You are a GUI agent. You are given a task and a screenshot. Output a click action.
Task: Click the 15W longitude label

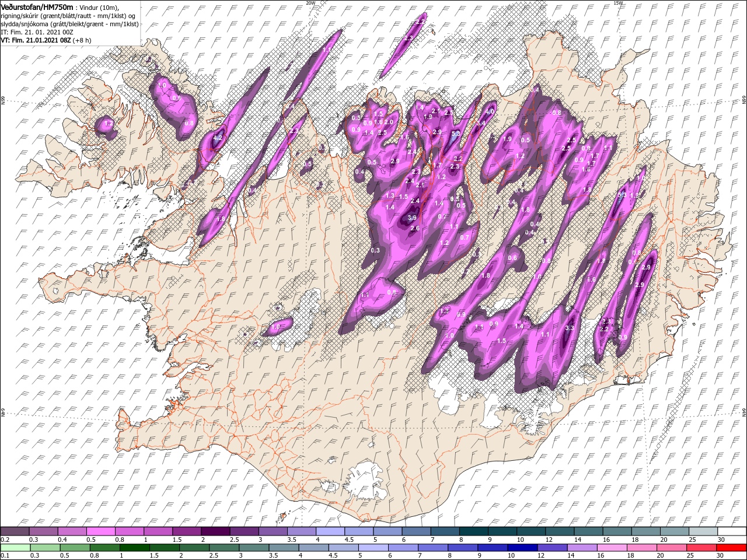click(618, 2)
